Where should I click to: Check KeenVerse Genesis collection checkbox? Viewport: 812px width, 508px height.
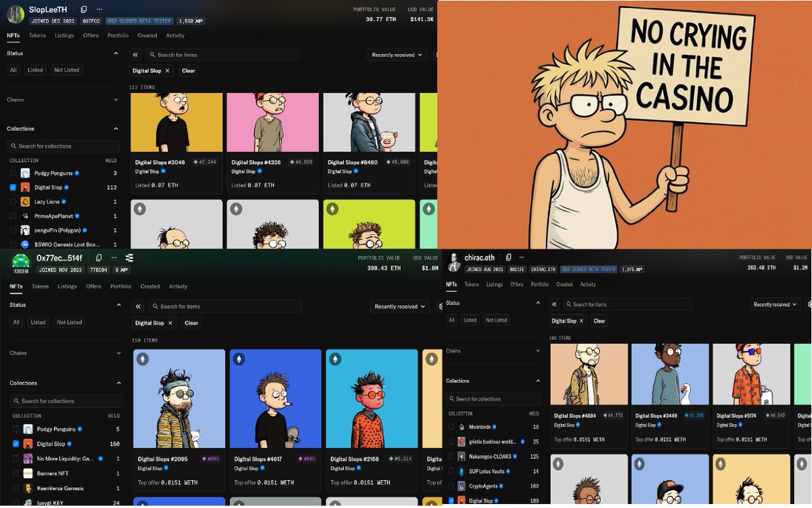tap(16, 488)
